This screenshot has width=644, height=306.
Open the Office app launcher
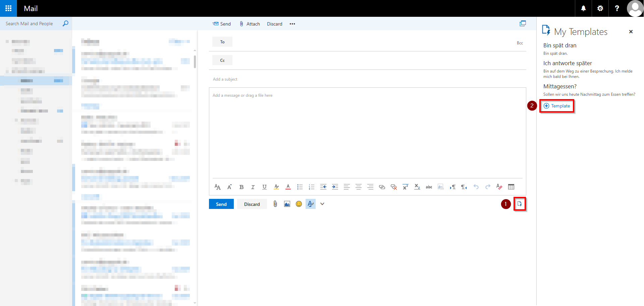(8, 8)
